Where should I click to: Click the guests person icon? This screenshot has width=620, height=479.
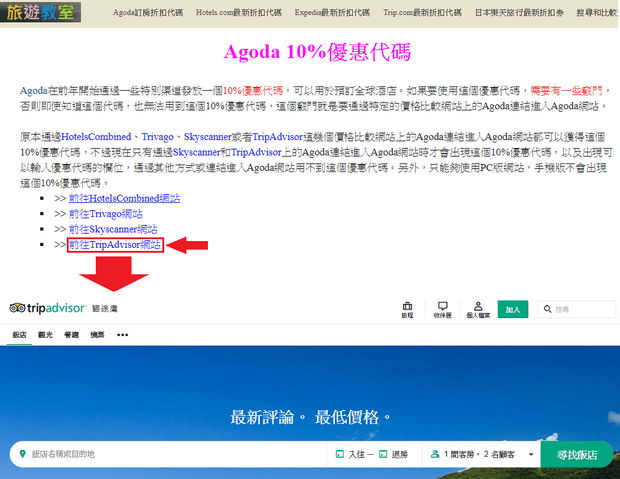click(435, 454)
